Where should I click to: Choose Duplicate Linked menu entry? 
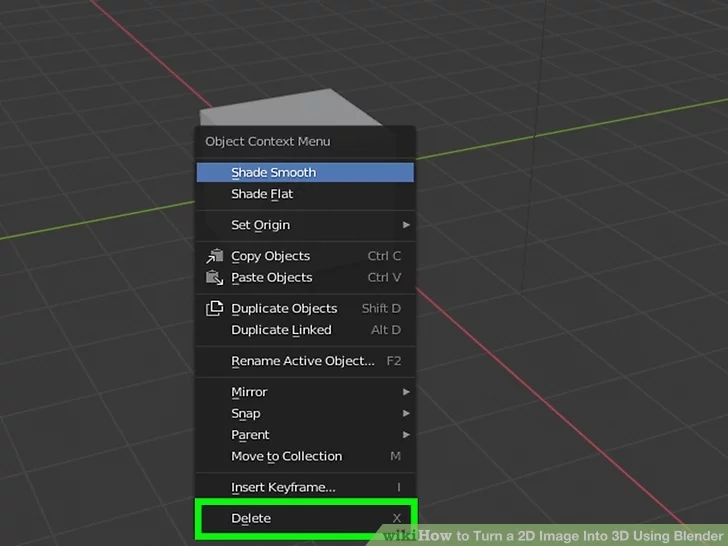click(281, 330)
